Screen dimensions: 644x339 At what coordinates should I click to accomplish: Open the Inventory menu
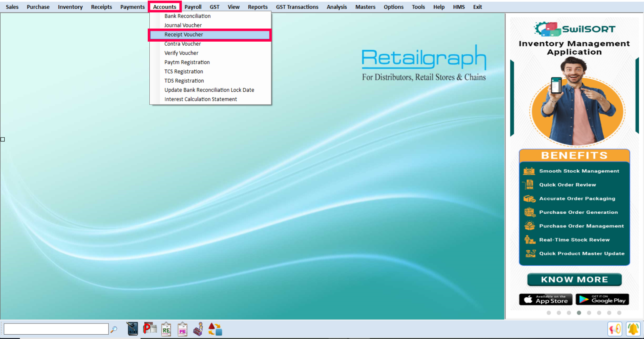coord(70,7)
